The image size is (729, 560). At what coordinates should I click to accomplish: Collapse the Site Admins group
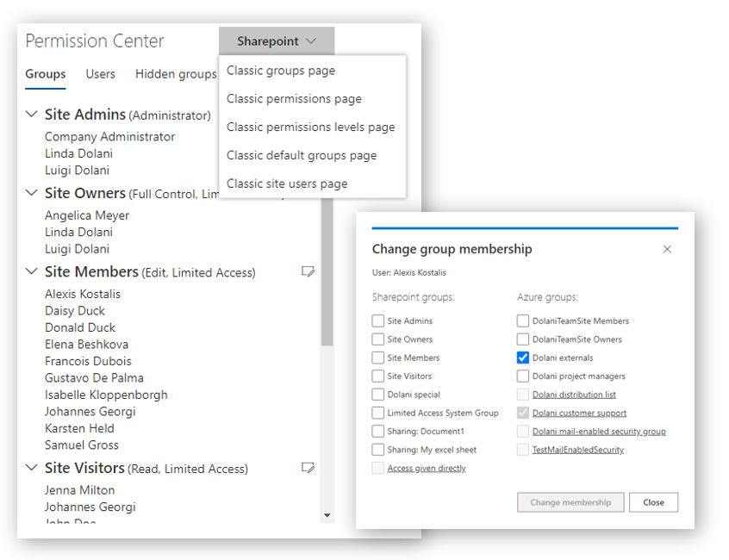click(31, 114)
